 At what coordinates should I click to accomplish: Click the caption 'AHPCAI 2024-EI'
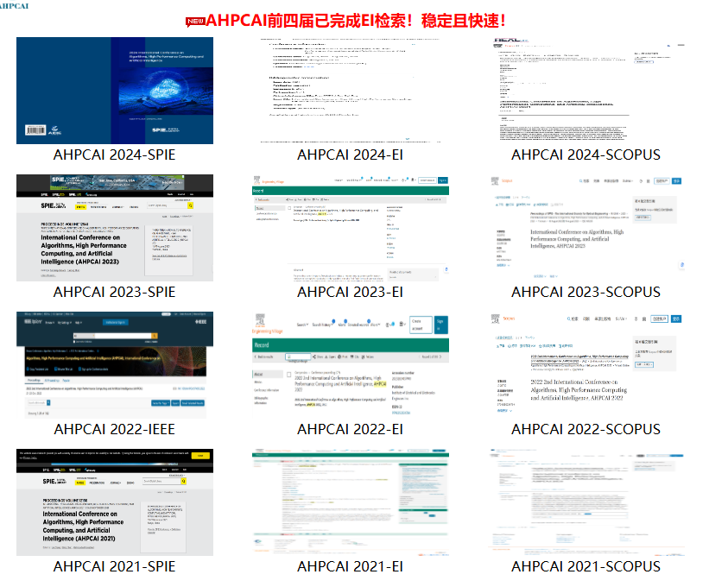(350, 155)
